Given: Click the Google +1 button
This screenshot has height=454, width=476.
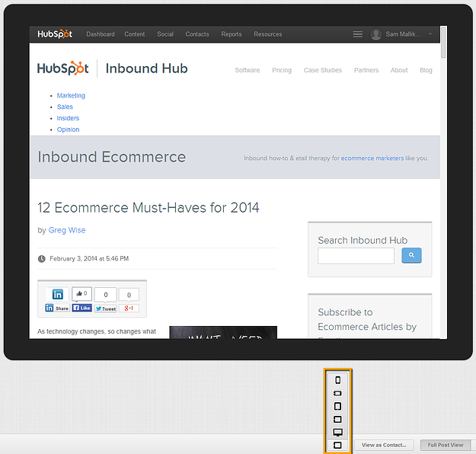Looking at the screenshot, I should point(129,309).
